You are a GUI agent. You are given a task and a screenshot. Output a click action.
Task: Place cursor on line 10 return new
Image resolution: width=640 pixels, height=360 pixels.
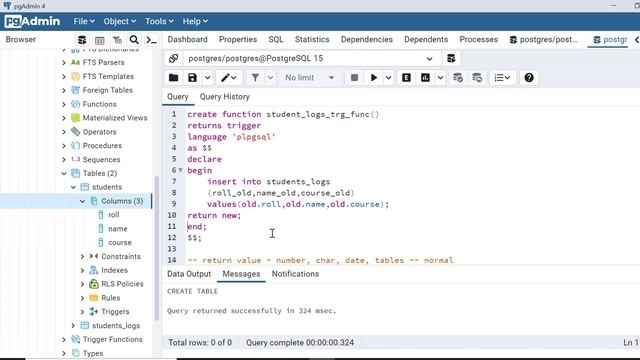click(x=214, y=215)
